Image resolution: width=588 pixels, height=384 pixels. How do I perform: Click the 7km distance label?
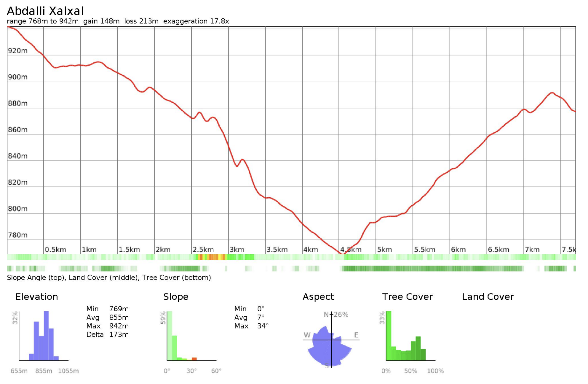(x=533, y=250)
